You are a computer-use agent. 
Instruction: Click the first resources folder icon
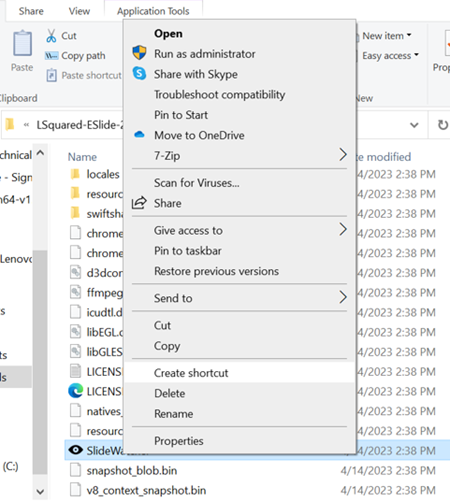75,194
